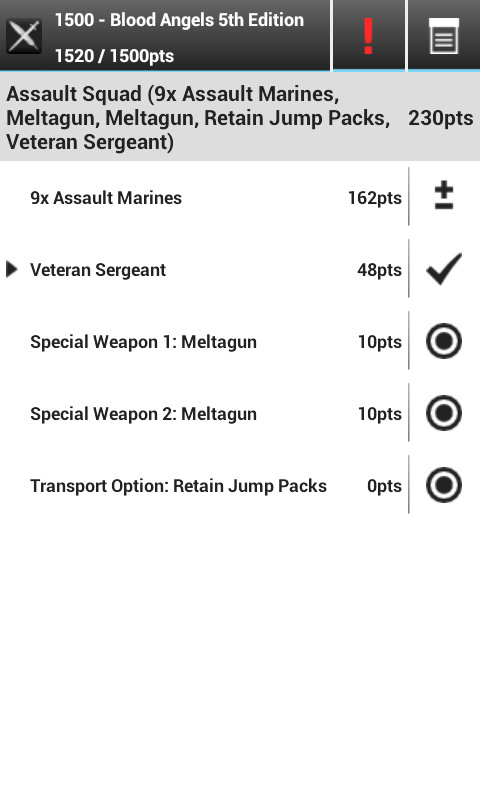Expand Veteran Sergeant options triangle
Image resolution: width=480 pixels, height=800 pixels.
coord(12,269)
